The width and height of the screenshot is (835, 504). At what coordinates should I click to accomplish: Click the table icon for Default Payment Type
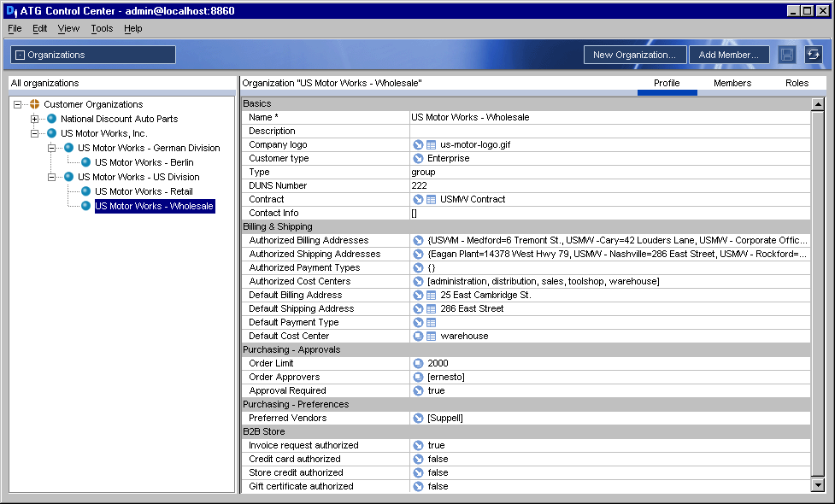coord(432,323)
